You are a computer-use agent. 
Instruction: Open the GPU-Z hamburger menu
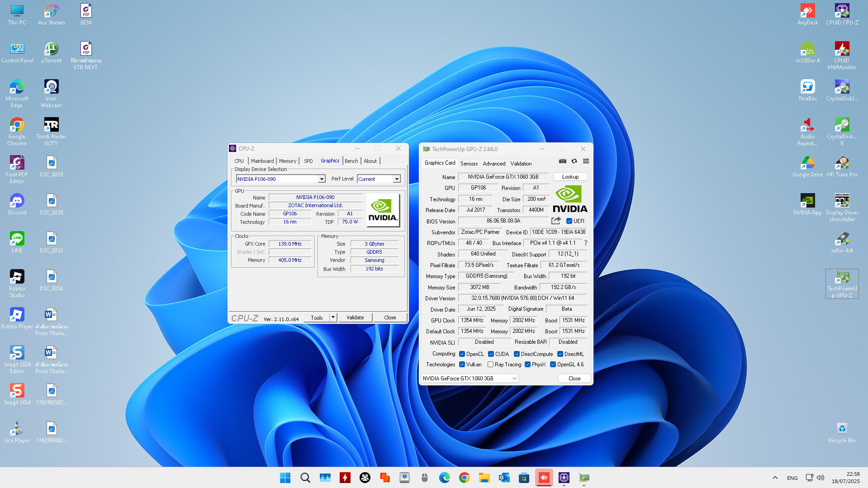point(586,161)
